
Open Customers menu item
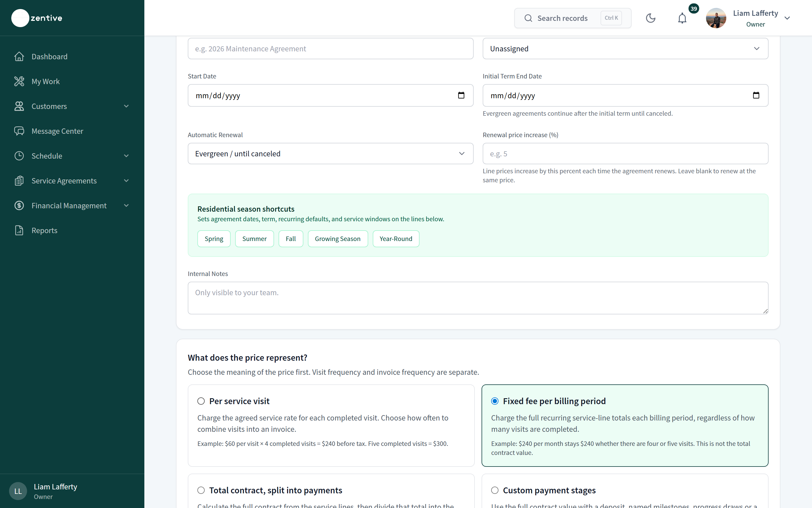(49, 106)
